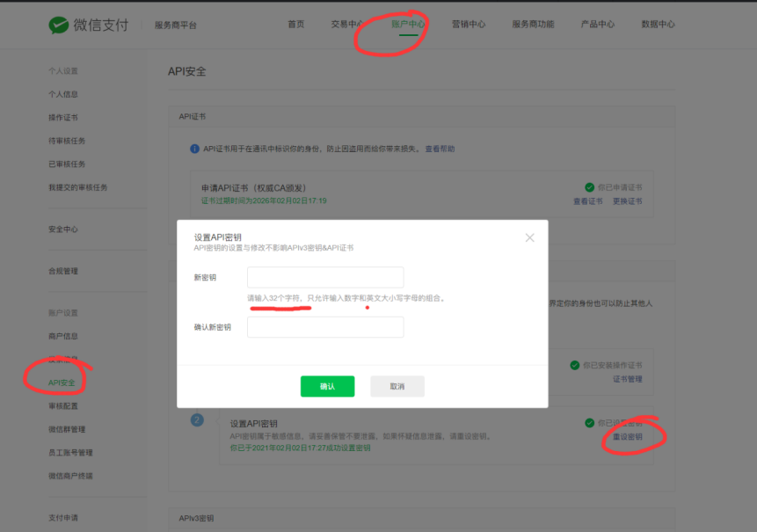
Task: Focus the 新密钥 input field
Action: point(325,277)
